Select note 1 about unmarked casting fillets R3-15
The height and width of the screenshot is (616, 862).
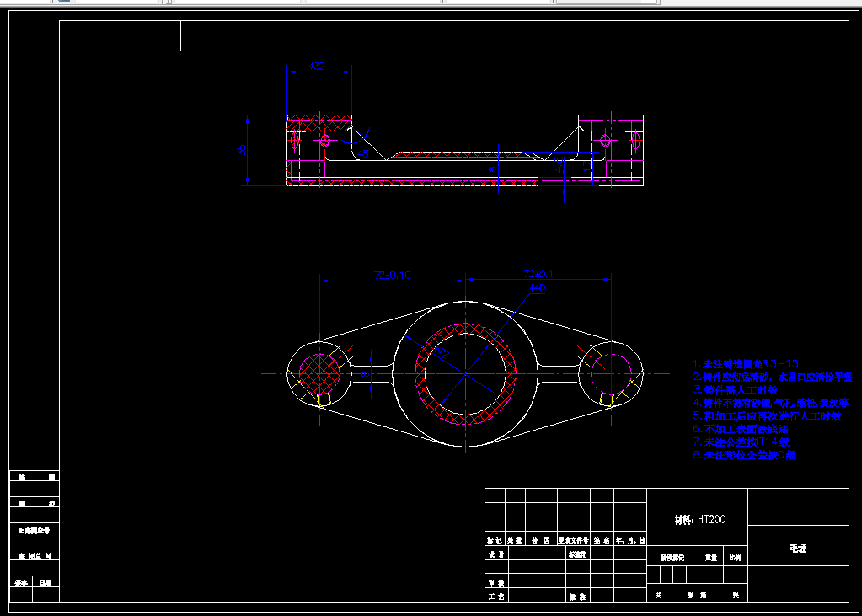(x=746, y=363)
